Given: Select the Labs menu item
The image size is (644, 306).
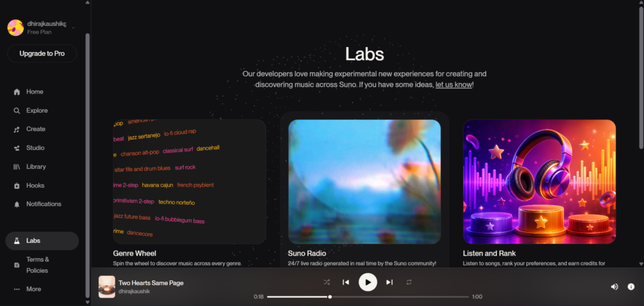Looking at the screenshot, I should point(42,241).
